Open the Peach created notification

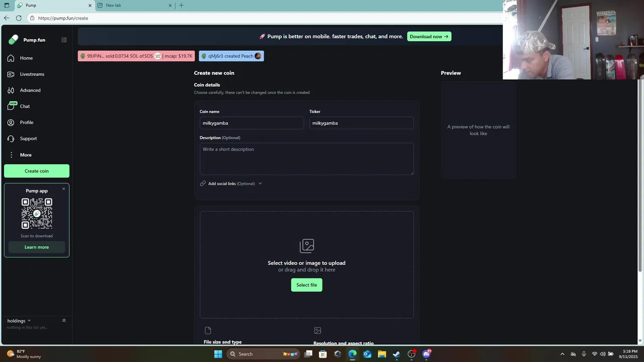click(x=231, y=56)
